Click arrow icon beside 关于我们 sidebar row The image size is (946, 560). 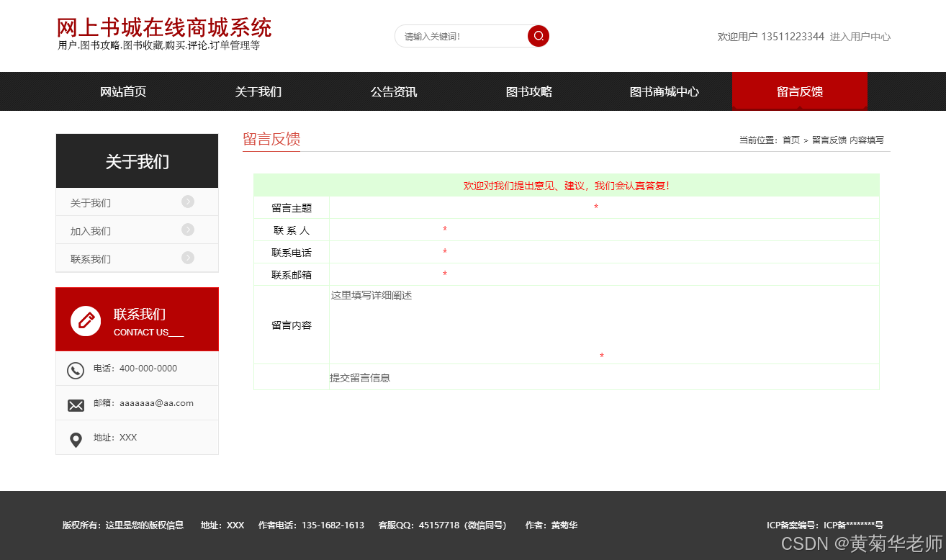tap(188, 202)
